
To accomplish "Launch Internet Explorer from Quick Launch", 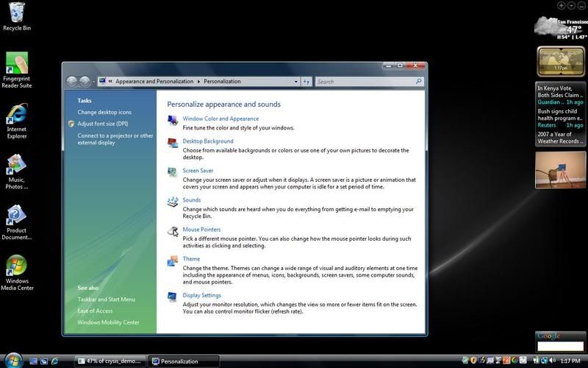I will [x=54, y=361].
